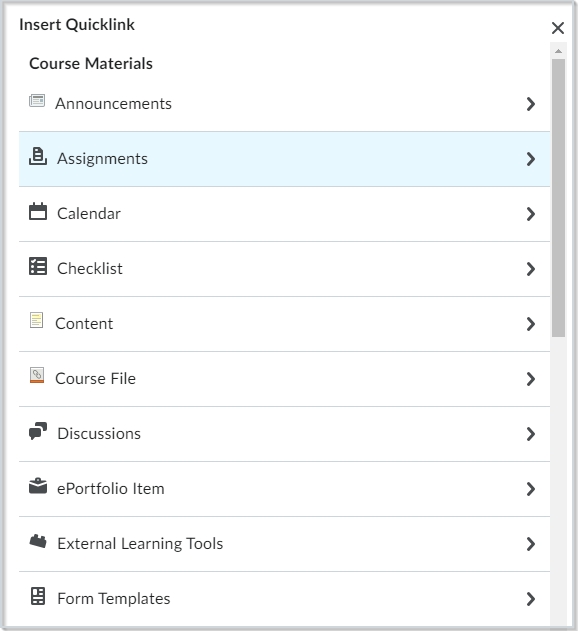578x631 pixels.
Task: Expand the Discussions chevron arrow
Action: (x=531, y=434)
